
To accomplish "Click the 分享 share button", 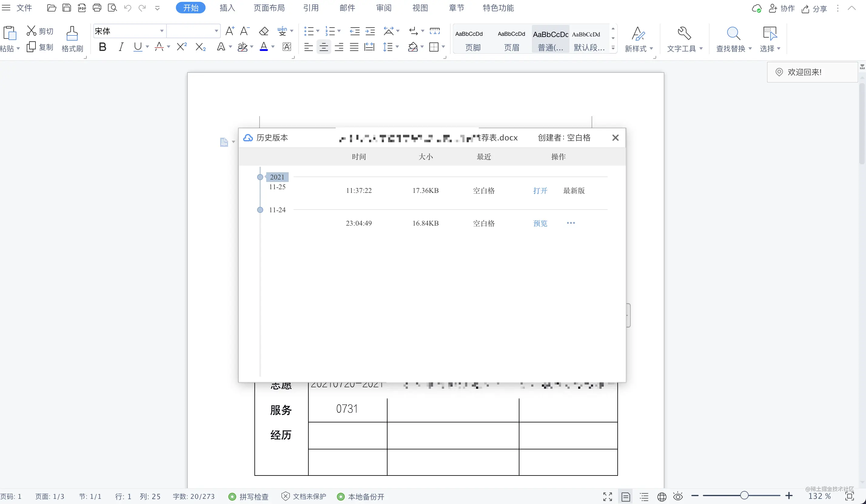I will (814, 8).
